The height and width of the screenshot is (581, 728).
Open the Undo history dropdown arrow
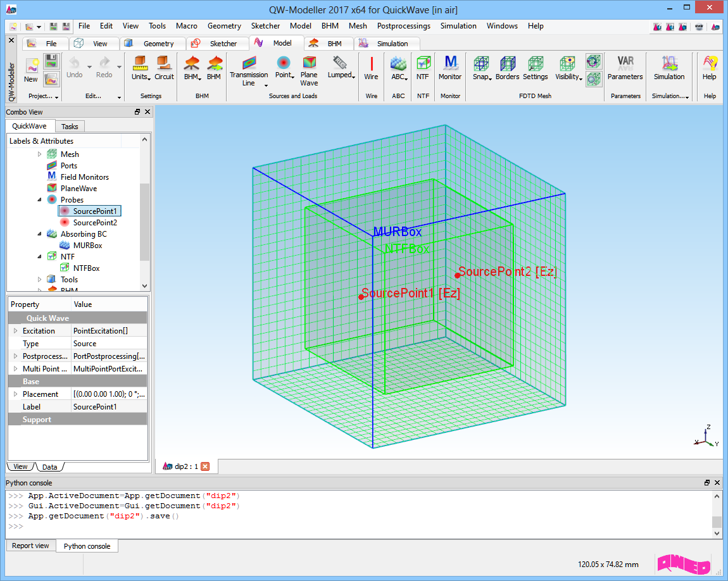coord(90,67)
